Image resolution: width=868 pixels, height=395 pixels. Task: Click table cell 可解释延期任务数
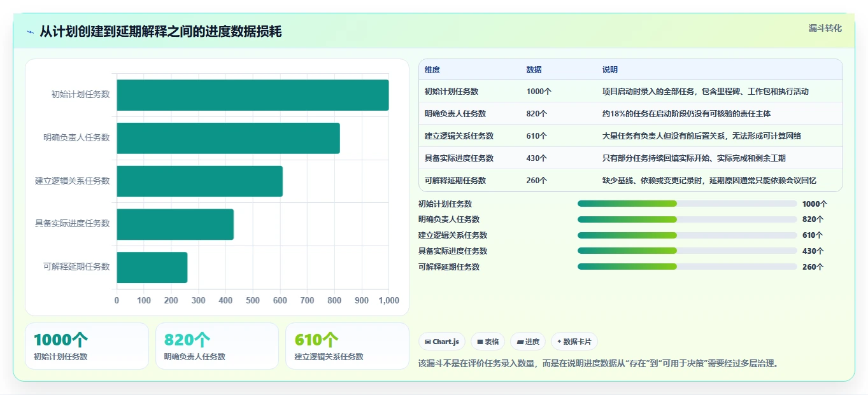[455, 181]
